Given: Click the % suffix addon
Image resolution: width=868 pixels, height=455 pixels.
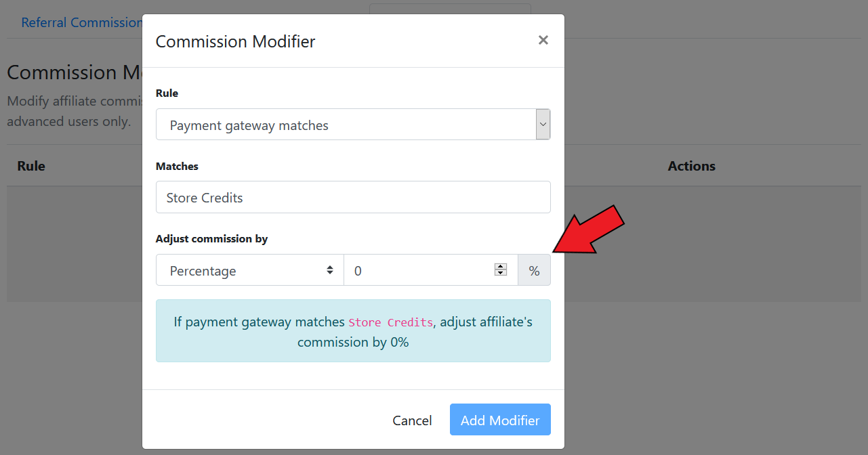Looking at the screenshot, I should [x=535, y=270].
